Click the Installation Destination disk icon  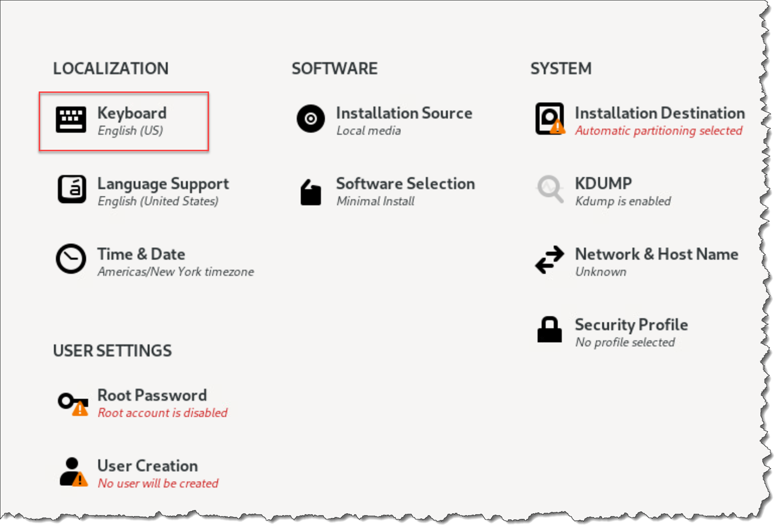(549, 118)
